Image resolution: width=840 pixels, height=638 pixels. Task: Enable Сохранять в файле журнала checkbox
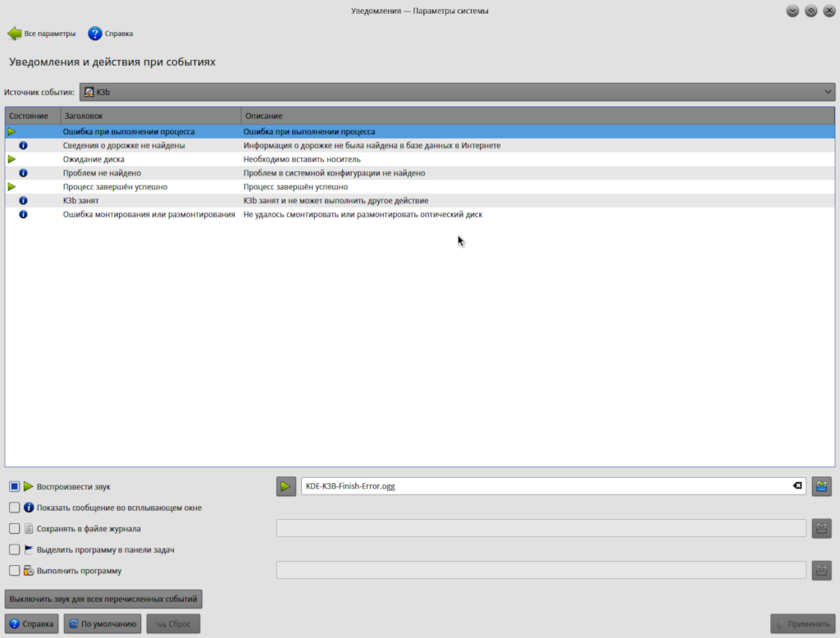click(15, 529)
